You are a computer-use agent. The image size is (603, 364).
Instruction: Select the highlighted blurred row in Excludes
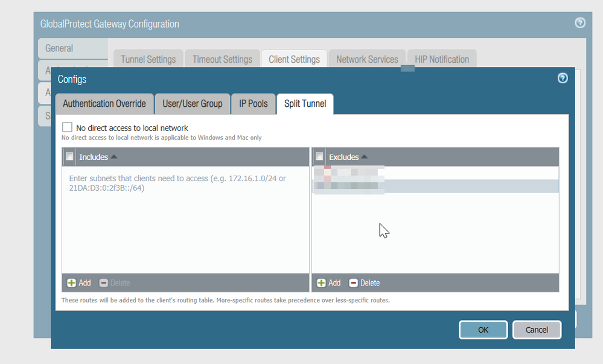[435, 187]
